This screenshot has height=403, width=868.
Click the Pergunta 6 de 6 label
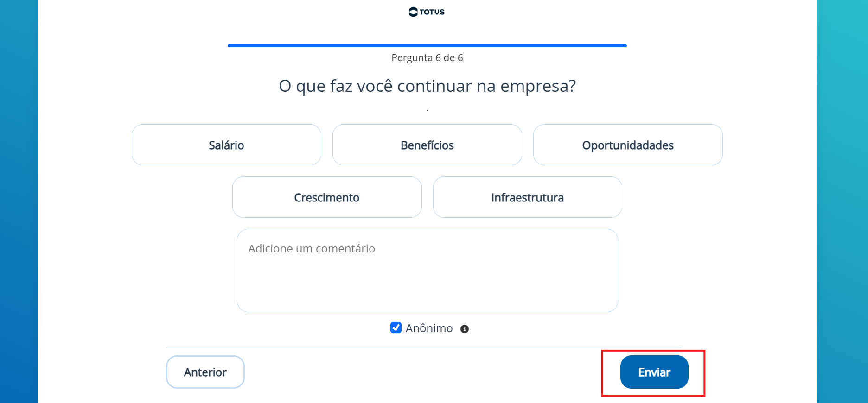[x=427, y=58]
